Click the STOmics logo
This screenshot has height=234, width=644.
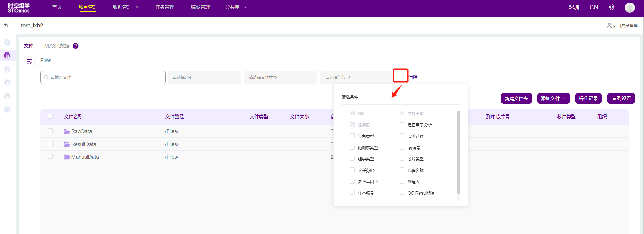point(19,8)
